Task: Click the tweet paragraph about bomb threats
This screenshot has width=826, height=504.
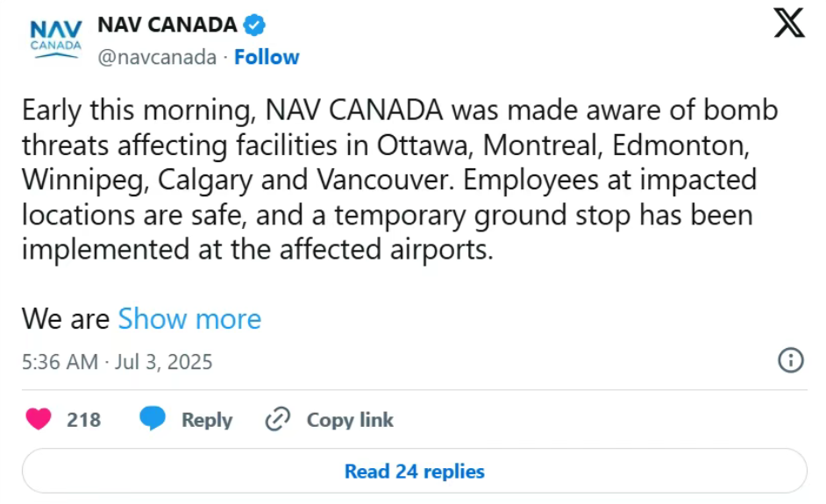Action: coord(400,180)
